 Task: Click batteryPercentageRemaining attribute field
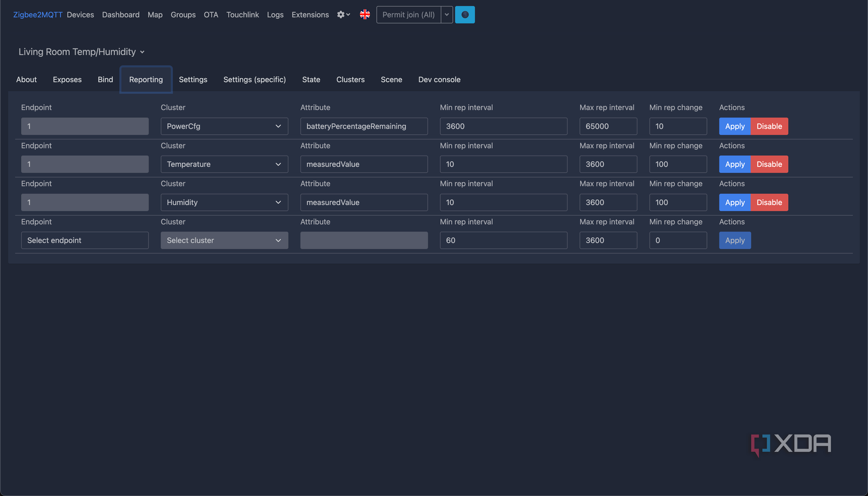coord(364,126)
